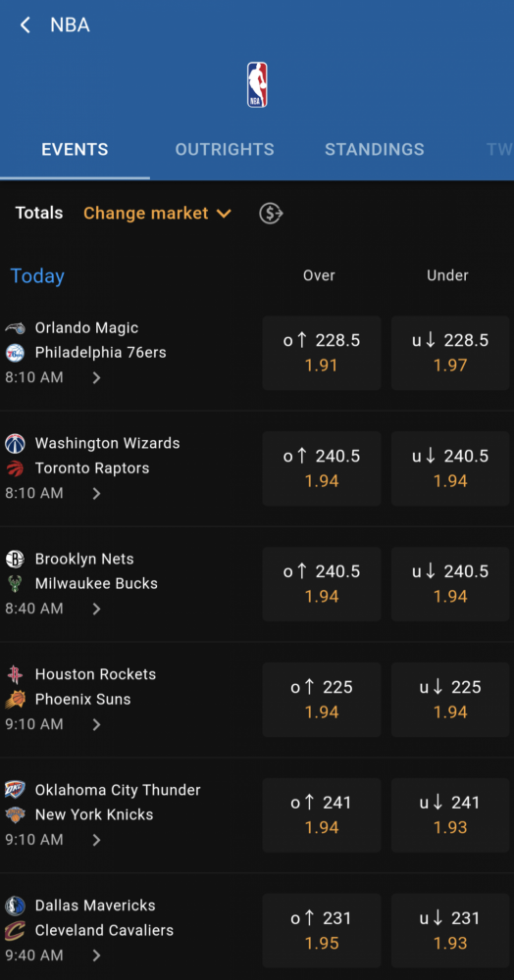
Task: Expand the Thunder vs Knicks game chevron
Action: [x=96, y=840]
